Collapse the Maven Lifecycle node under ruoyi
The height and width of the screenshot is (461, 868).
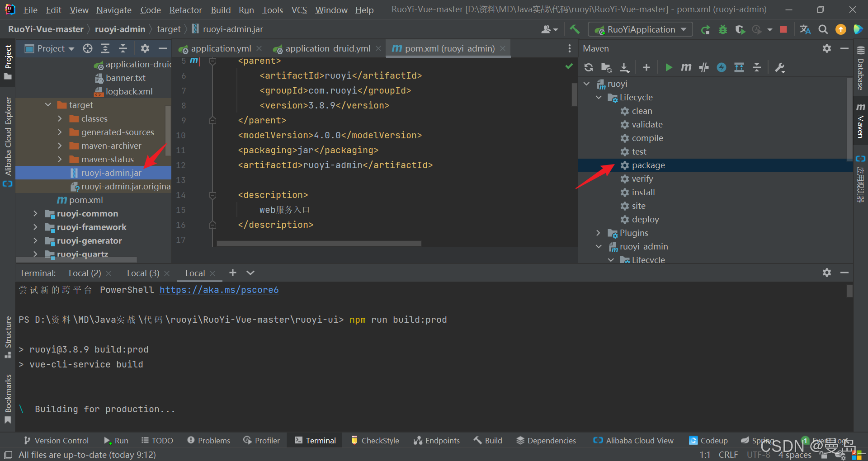click(599, 97)
